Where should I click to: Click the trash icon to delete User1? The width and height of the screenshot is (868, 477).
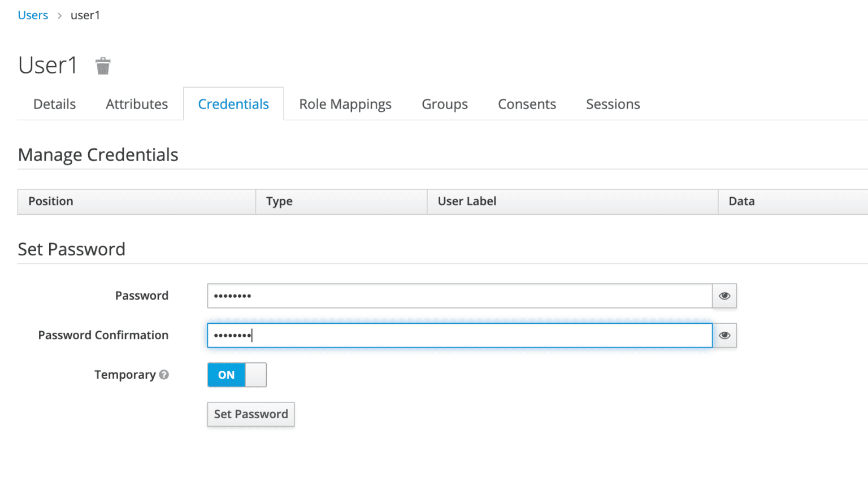click(x=102, y=66)
